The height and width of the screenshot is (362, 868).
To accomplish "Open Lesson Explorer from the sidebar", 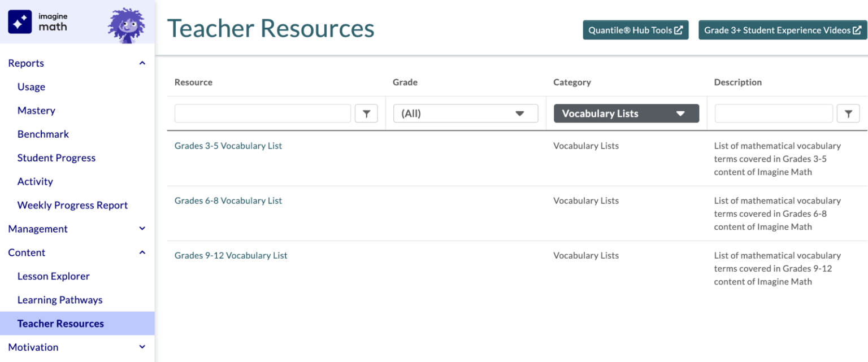I will click(54, 276).
